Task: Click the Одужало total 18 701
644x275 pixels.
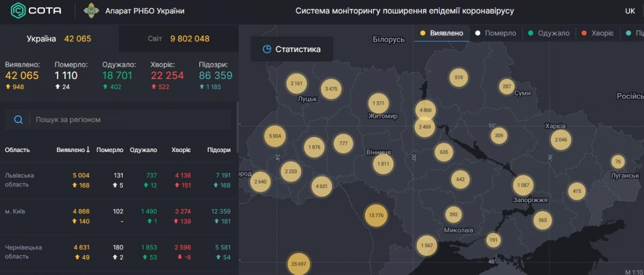Action: (118, 76)
